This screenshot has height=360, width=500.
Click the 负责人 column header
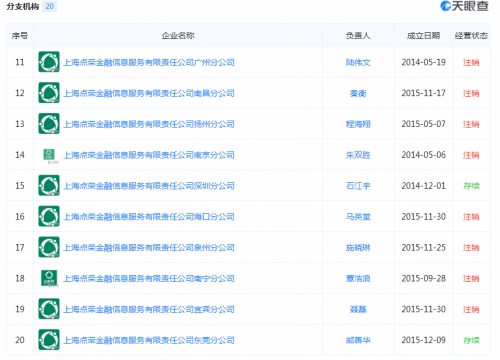tap(358, 35)
